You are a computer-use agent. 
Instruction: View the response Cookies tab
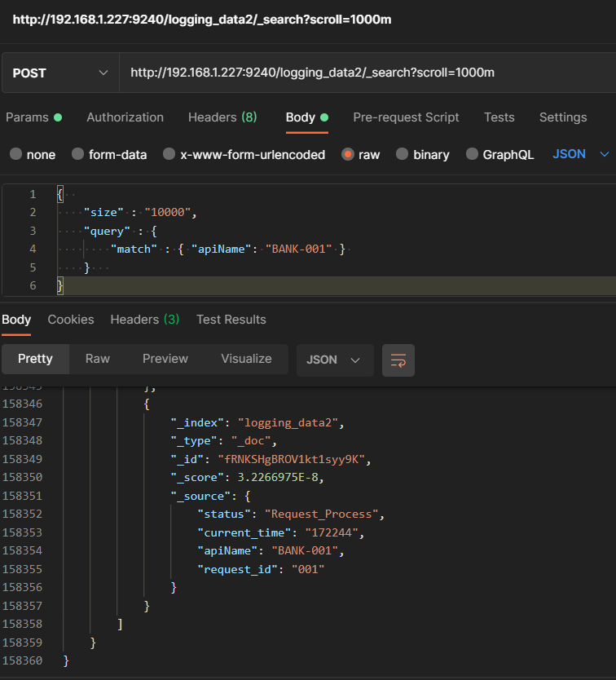click(71, 320)
